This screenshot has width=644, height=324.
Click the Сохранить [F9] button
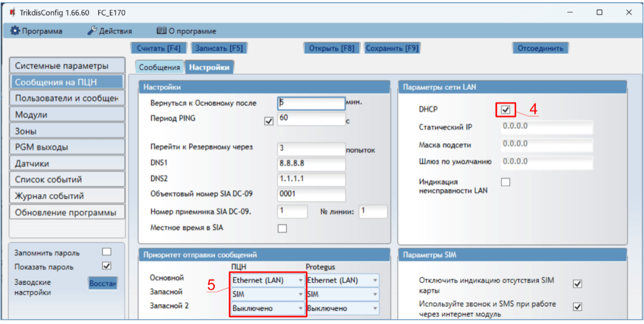[392, 48]
